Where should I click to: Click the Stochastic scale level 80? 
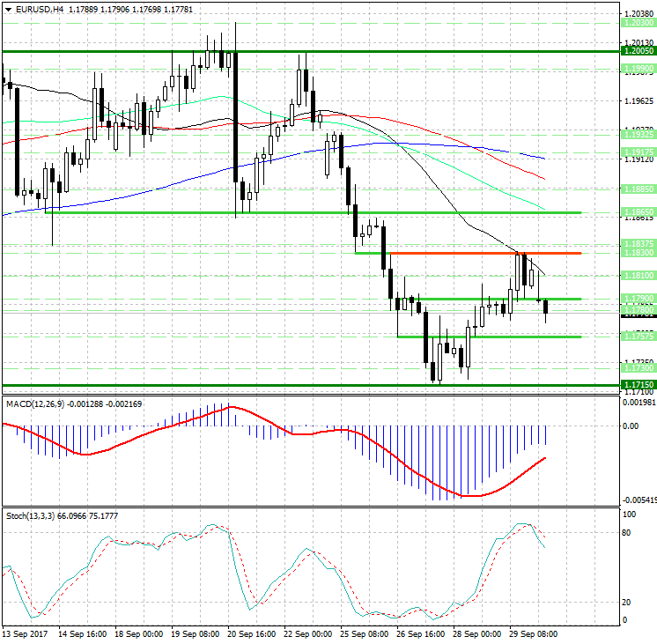click(x=626, y=533)
